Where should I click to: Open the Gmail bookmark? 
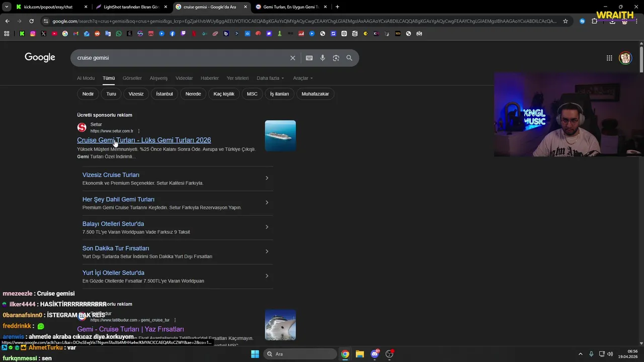(76, 34)
